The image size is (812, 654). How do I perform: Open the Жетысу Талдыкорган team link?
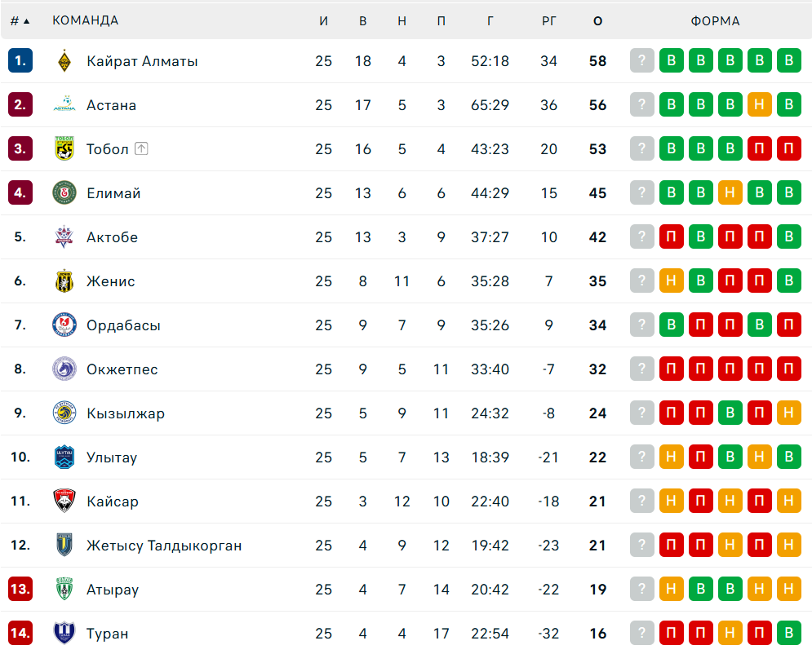164,546
